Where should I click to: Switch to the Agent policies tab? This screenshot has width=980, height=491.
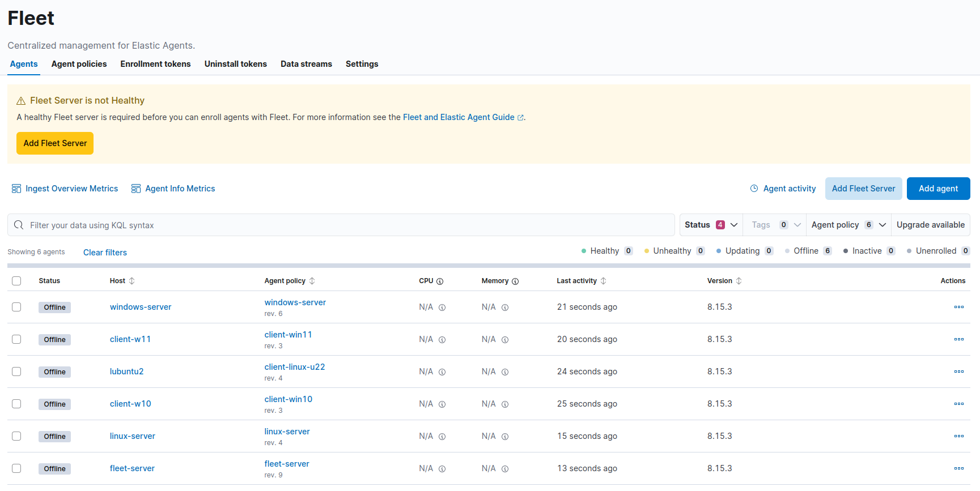coord(79,64)
